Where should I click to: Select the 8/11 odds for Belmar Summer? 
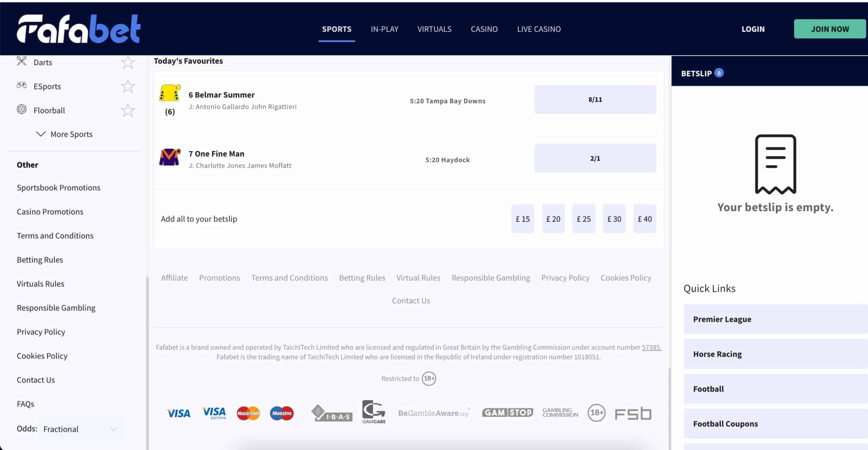point(595,99)
